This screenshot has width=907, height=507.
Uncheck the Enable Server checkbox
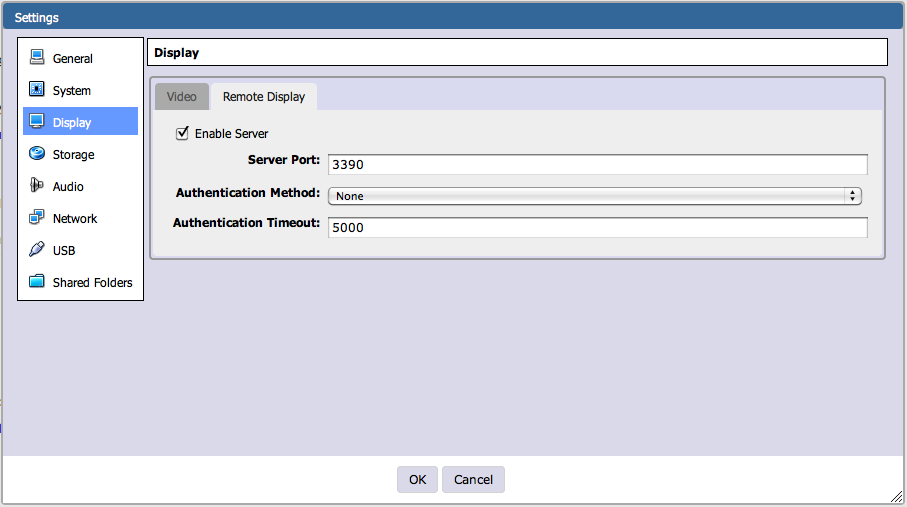click(x=182, y=133)
